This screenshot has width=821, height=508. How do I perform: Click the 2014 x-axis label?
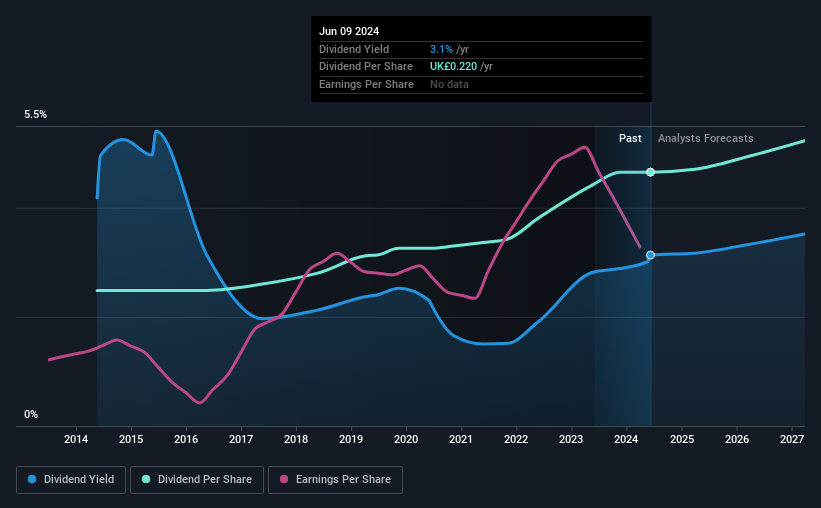coord(76,439)
